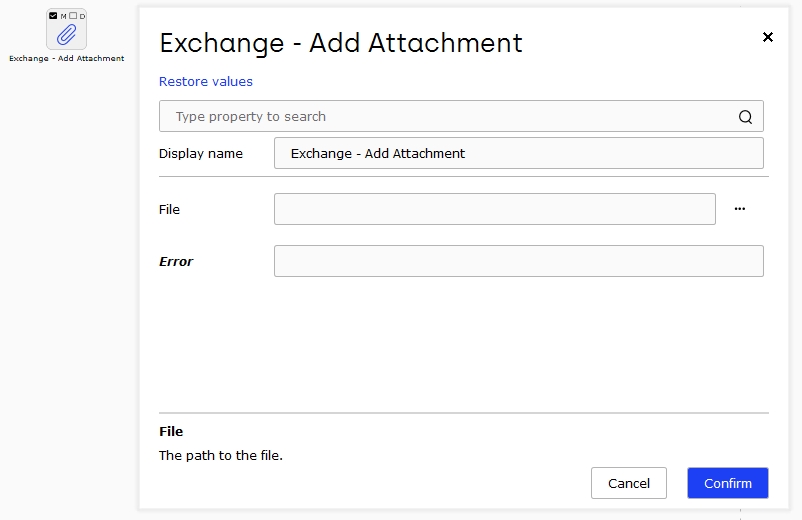Click the large Exchange - Add Attachment dialog title
This screenshot has width=802, height=520.
coord(341,43)
